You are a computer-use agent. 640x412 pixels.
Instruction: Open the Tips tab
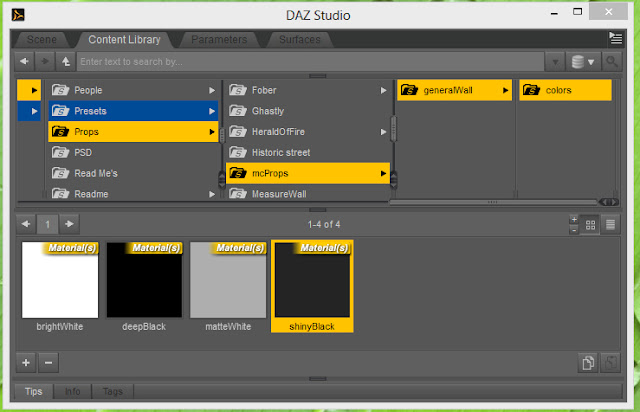point(33,392)
